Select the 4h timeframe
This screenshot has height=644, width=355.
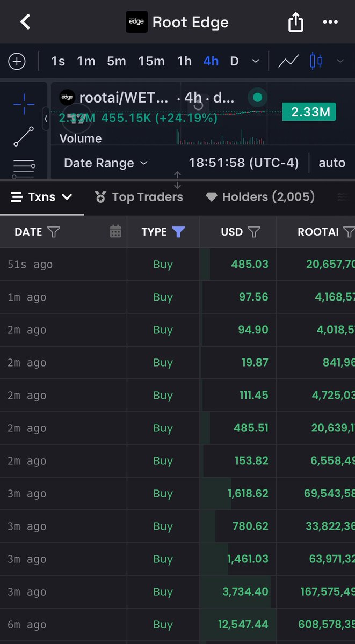tap(211, 61)
